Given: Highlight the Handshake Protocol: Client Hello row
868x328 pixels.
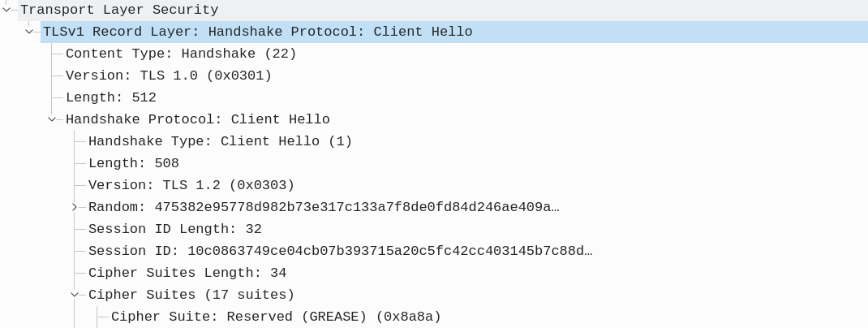Looking at the screenshot, I should coord(197,119).
